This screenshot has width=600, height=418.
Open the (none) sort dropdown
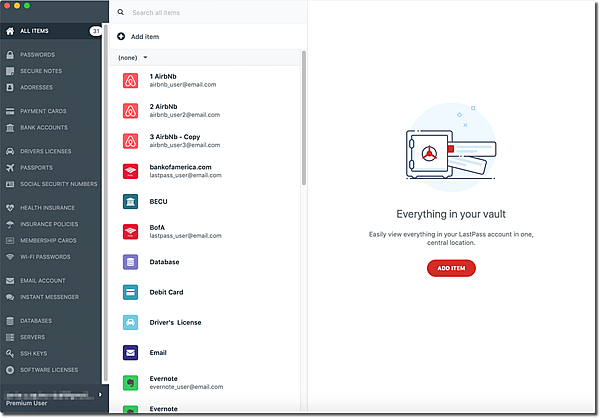(x=132, y=58)
